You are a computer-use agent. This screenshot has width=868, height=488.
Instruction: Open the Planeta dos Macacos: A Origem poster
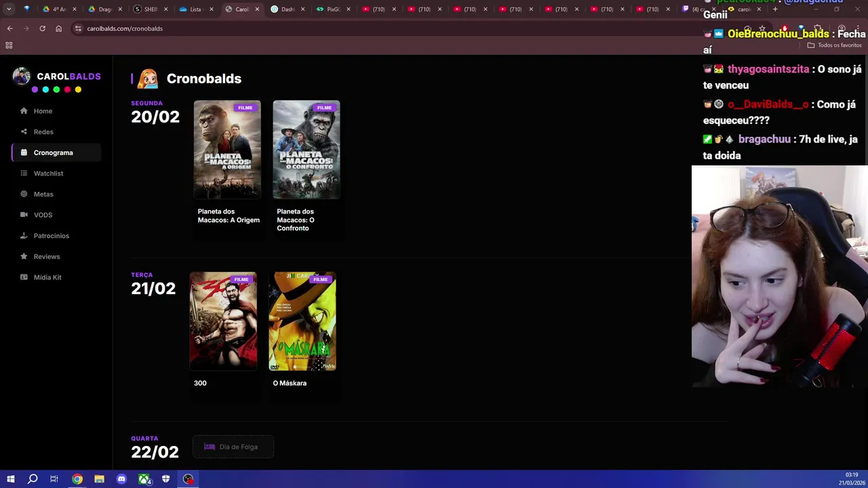[227, 150]
